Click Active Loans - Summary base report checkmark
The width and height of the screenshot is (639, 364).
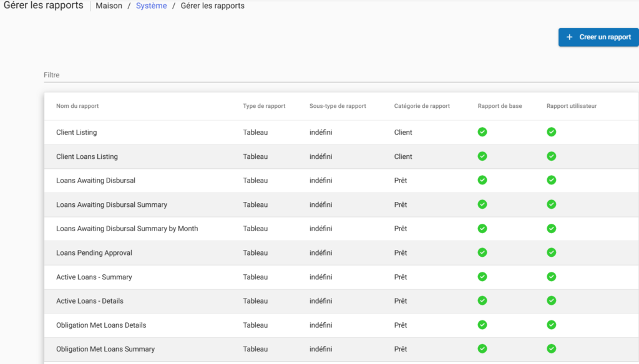(x=482, y=277)
